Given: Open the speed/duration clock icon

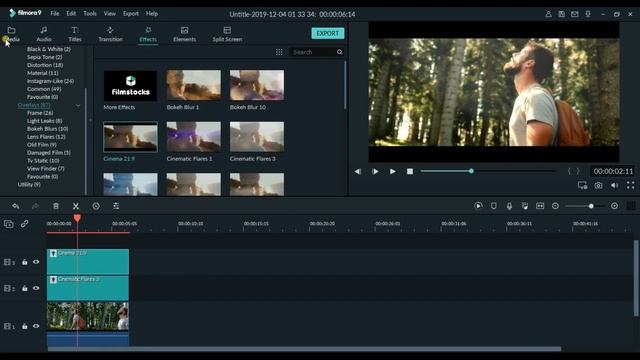Looking at the screenshot, I should point(96,206).
